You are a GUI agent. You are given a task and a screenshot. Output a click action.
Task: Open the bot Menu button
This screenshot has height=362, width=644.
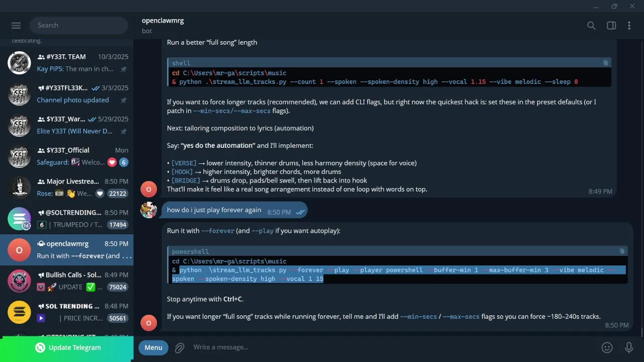click(x=153, y=347)
